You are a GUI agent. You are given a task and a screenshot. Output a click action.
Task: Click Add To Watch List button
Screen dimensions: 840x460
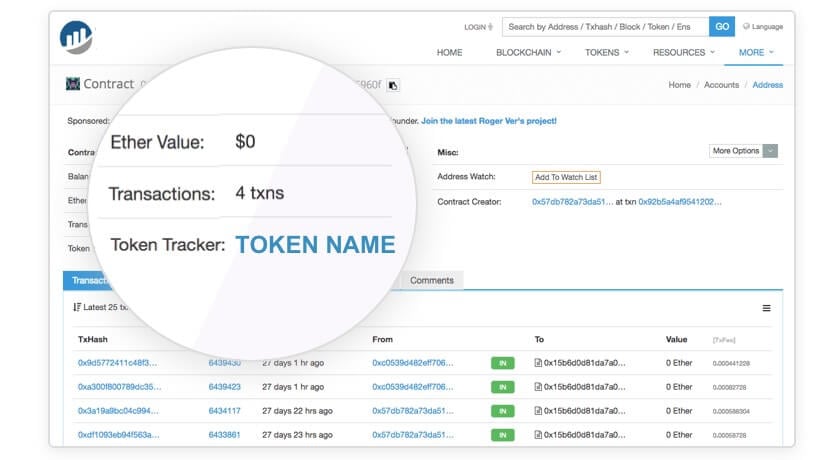pos(566,177)
